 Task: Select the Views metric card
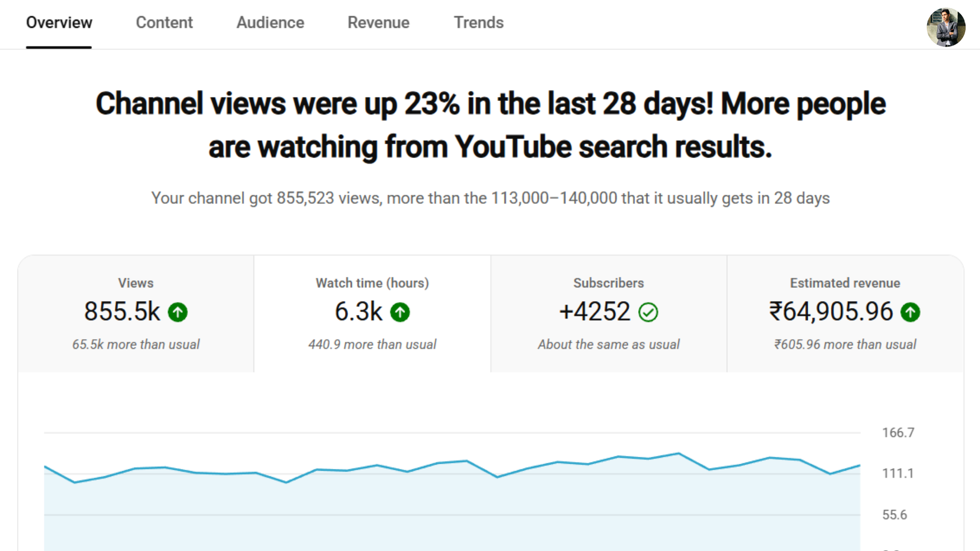[136, 283]
